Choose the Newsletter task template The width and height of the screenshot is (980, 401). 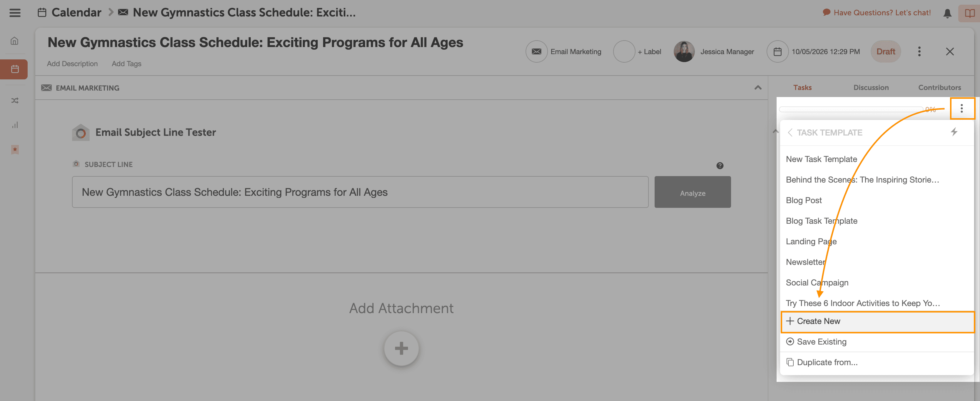(805, 262)
